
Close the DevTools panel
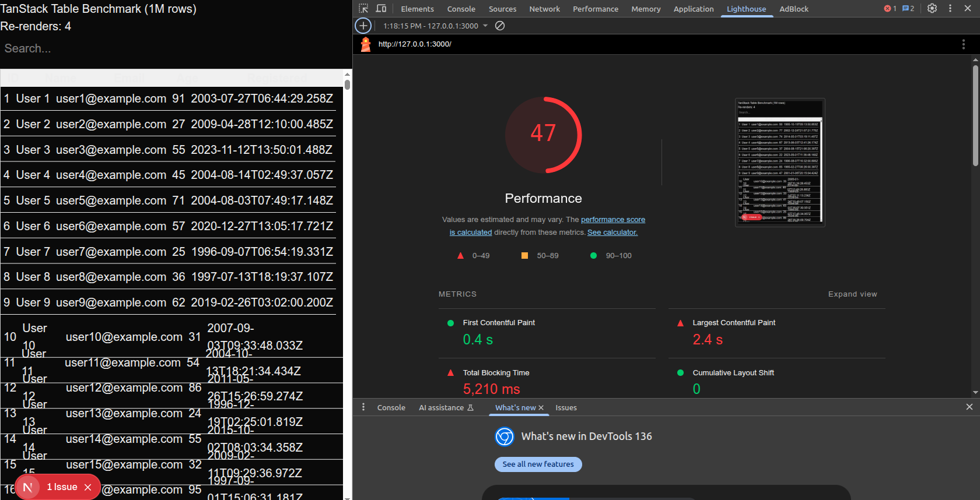click(x=968, y=8)
